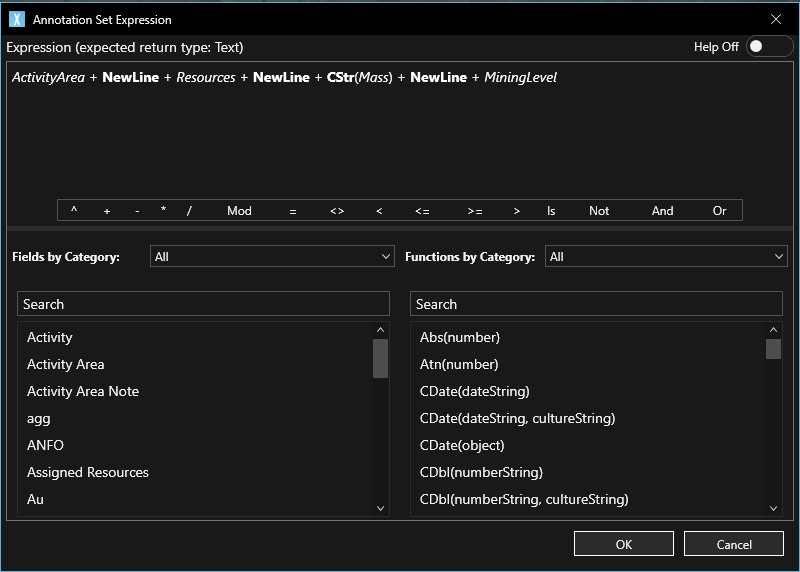Image resolution: width=800 pixels, height=572 pixels.
Task: Choose the Assigned Resources field
Action: click(x=88, y=472)
